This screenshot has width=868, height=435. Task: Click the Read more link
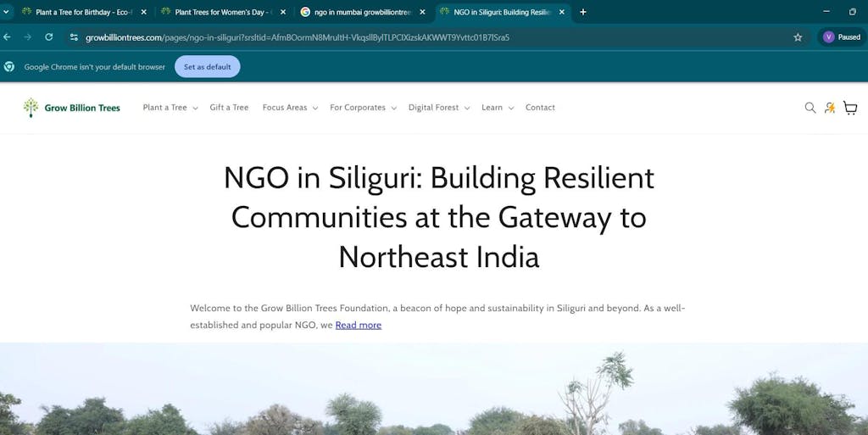[x=358, y=325]
